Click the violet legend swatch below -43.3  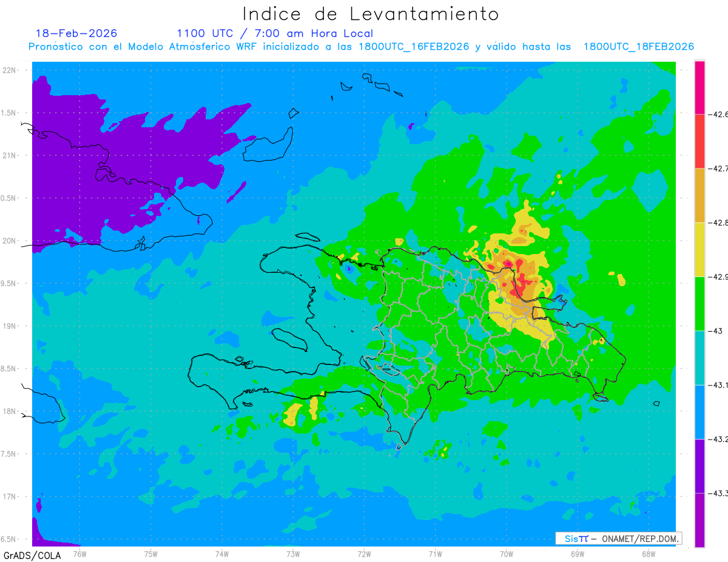point(699,520)
